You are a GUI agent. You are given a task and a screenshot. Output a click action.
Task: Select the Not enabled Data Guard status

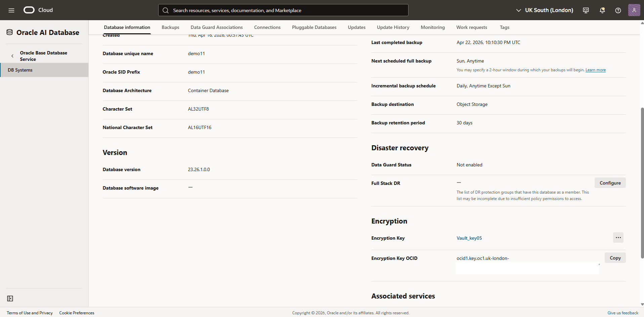pos(469,165)
